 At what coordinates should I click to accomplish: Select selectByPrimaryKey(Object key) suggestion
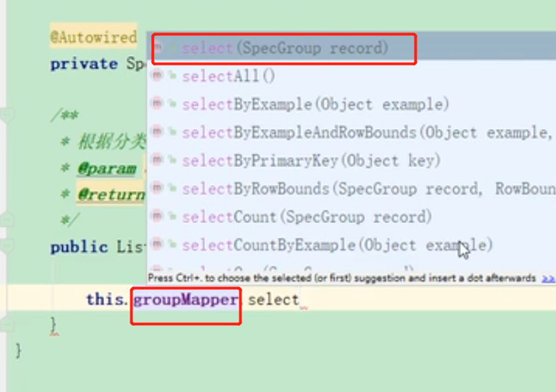point(351,161)
